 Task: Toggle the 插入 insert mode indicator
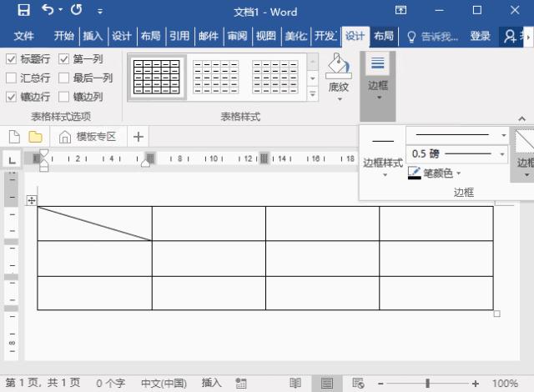(x=211, y=383)
